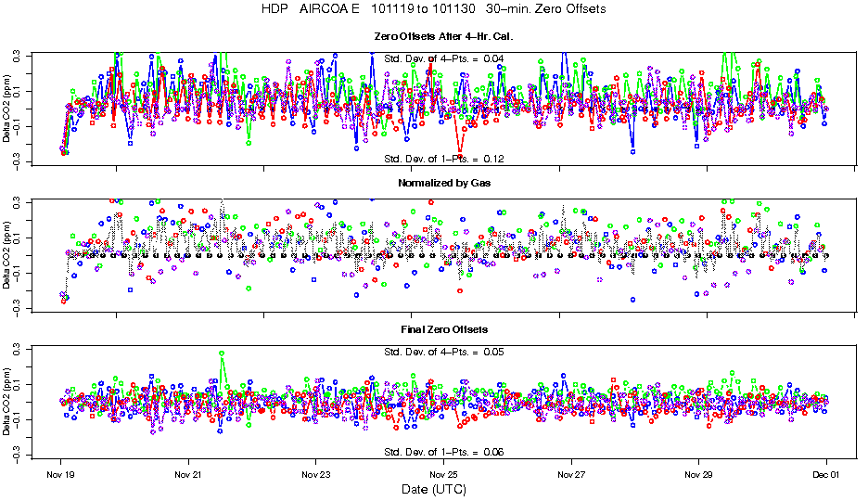Click the 'Final Zero Offsets' panel title
Image resolution: width=868 pixels, height=501 pixels.
[444, 330]
